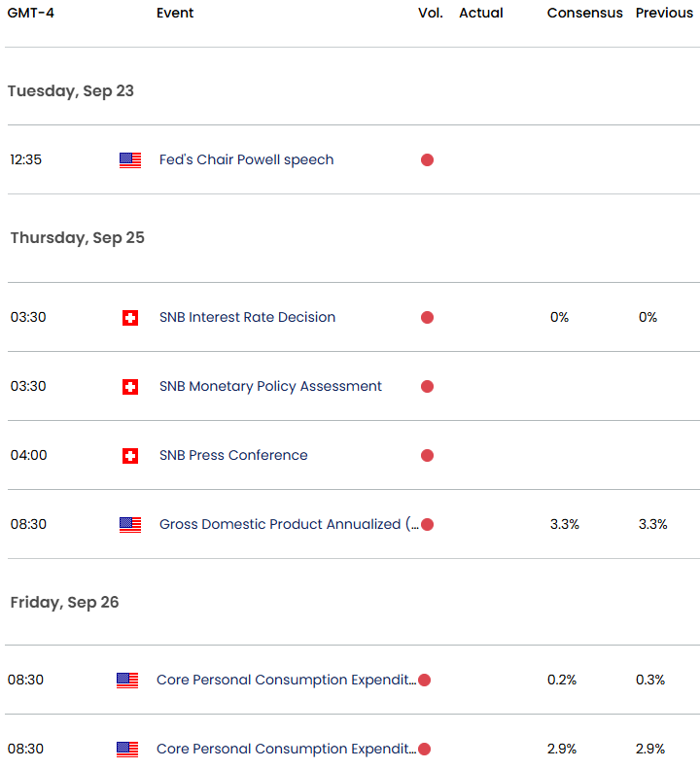Click the GMT-4 timezone header

pos(29,14)
